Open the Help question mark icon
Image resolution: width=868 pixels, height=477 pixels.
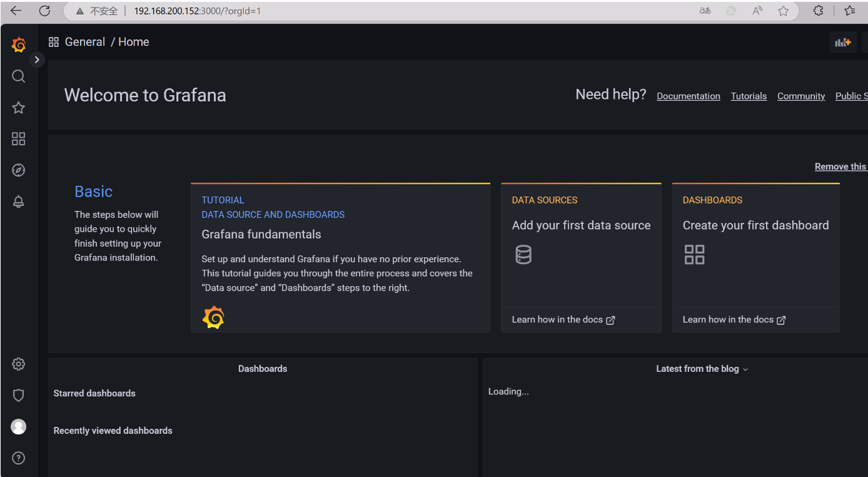[x=19, y=458]
